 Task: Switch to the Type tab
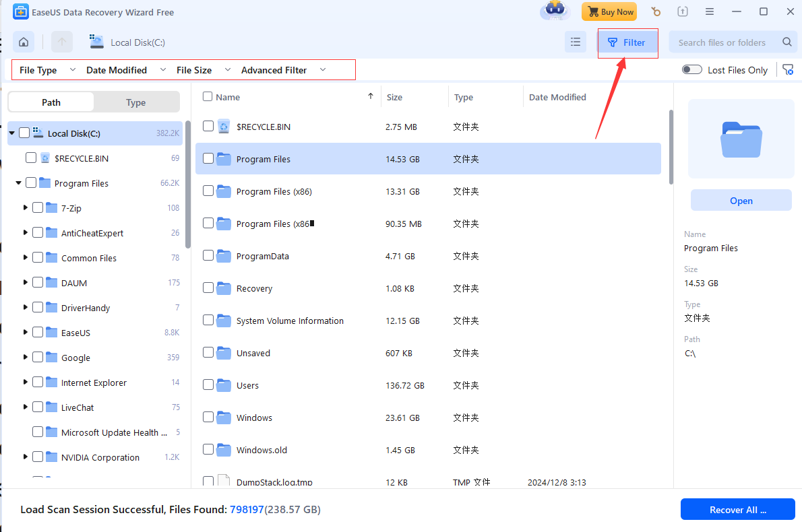pyautogui.click(x=136, y=102)
